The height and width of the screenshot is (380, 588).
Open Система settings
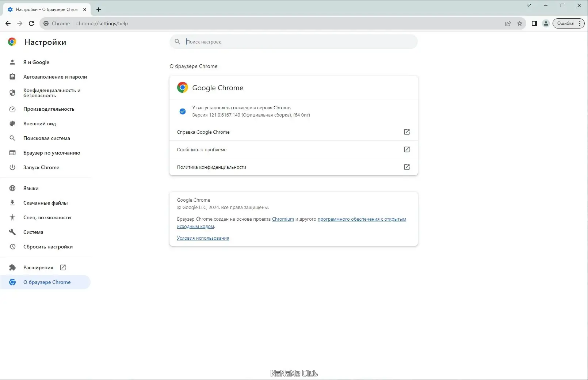coord(45,232)
